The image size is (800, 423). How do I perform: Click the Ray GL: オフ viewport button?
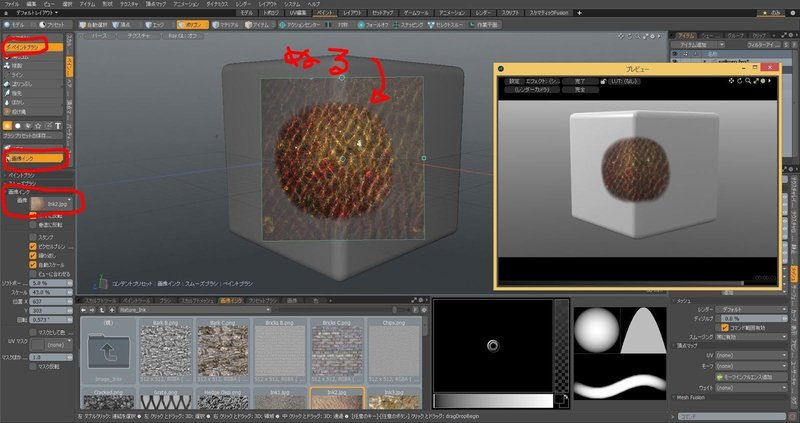pos(182,36)
